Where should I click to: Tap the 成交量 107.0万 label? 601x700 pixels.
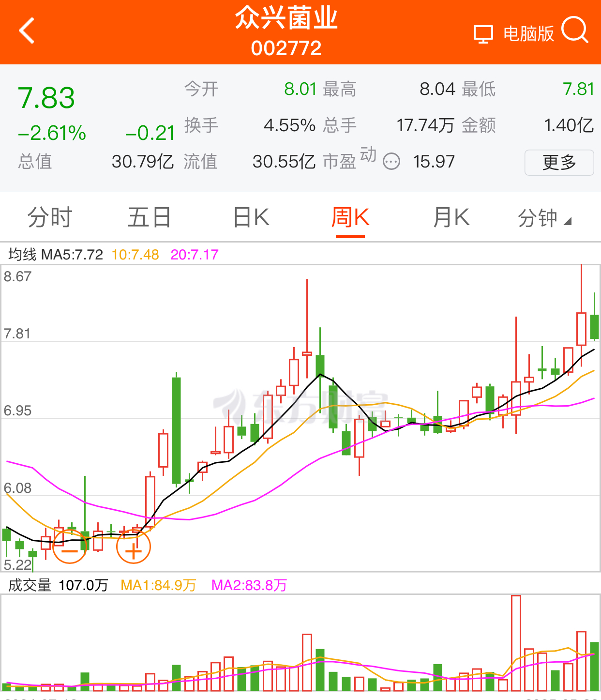pyautogui.click(x=58, y=585)
